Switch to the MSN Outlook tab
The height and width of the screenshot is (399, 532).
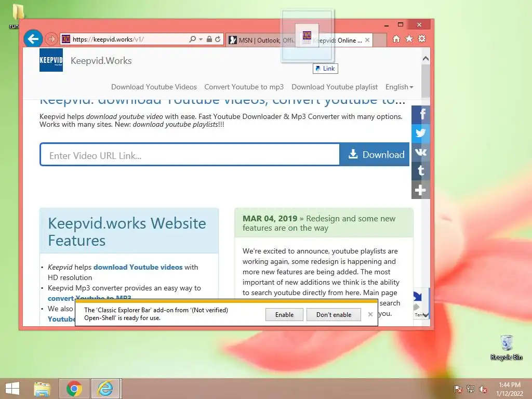click(261, 40)
